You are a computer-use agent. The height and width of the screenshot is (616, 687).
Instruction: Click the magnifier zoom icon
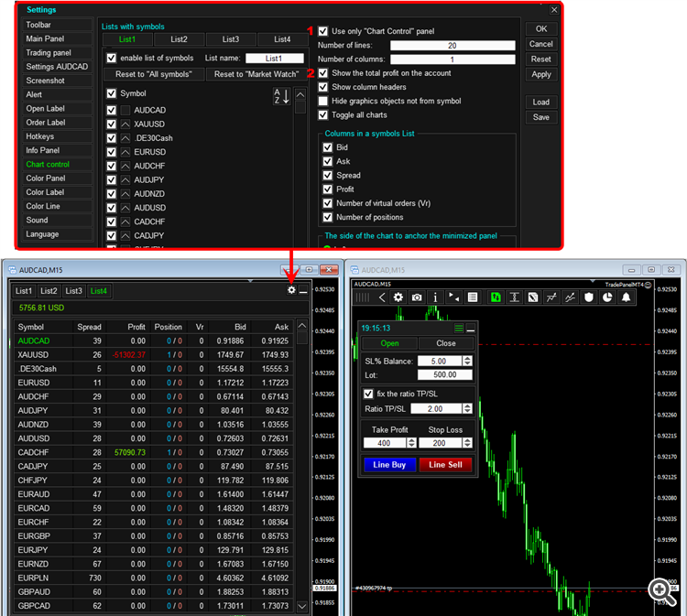click(662, 592)
